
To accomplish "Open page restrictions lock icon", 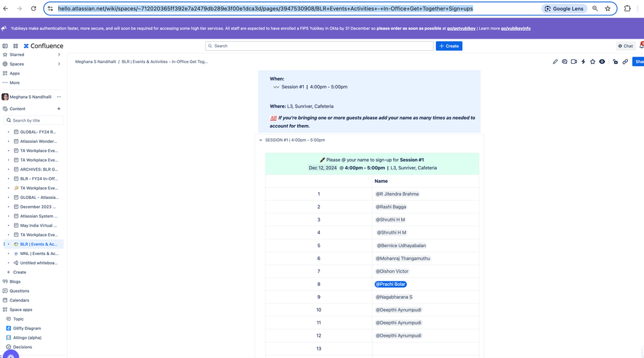I will [x=615, y=62].
